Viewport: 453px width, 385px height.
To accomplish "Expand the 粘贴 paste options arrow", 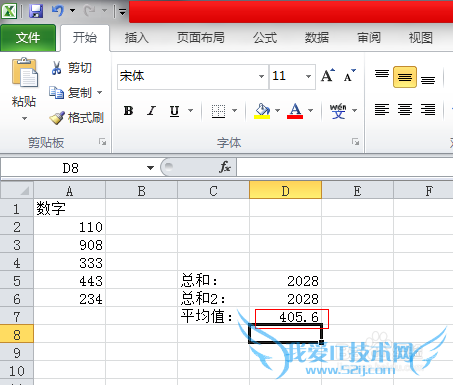I will click(24, 118).
